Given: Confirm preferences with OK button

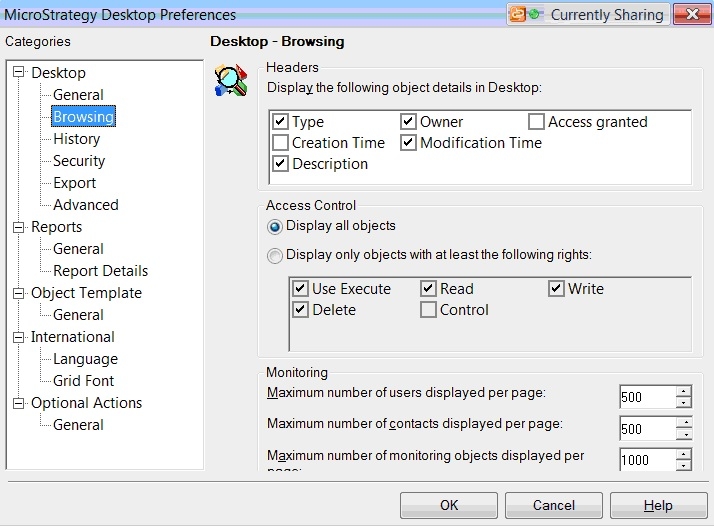Looking at the screenshot, I should 449,505.
